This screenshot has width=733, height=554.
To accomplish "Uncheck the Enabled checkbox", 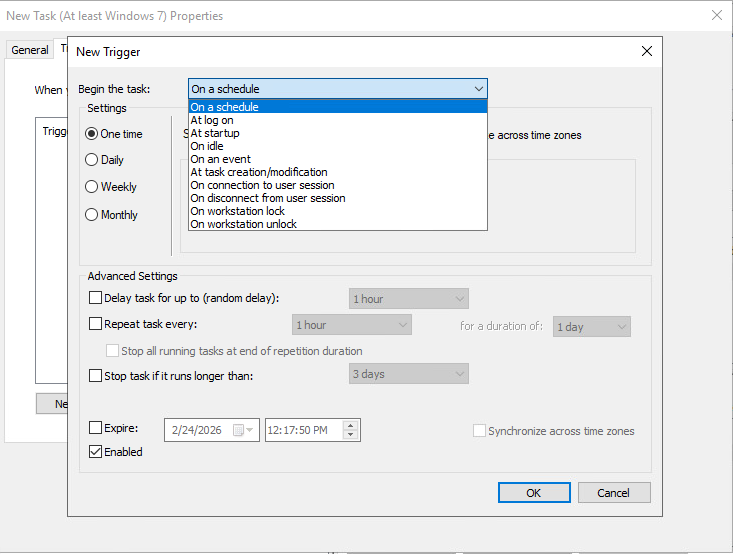I will pyautogui.click(x=95, y=452).
